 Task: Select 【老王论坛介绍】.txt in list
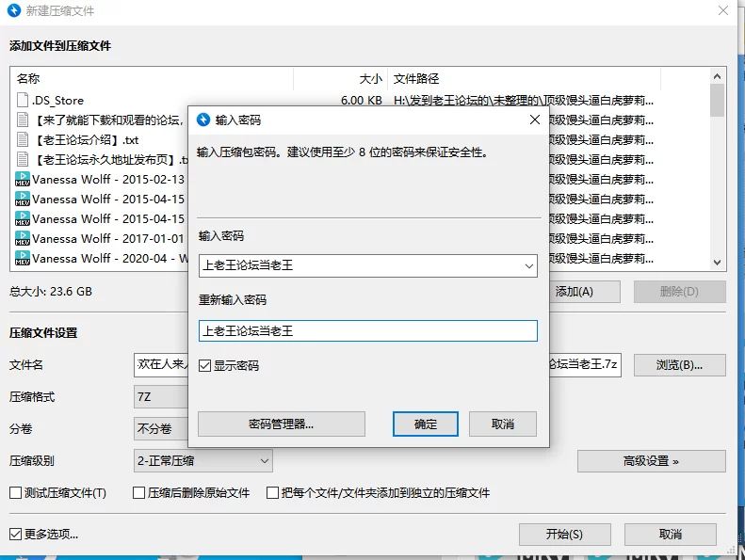pos(99,139)
